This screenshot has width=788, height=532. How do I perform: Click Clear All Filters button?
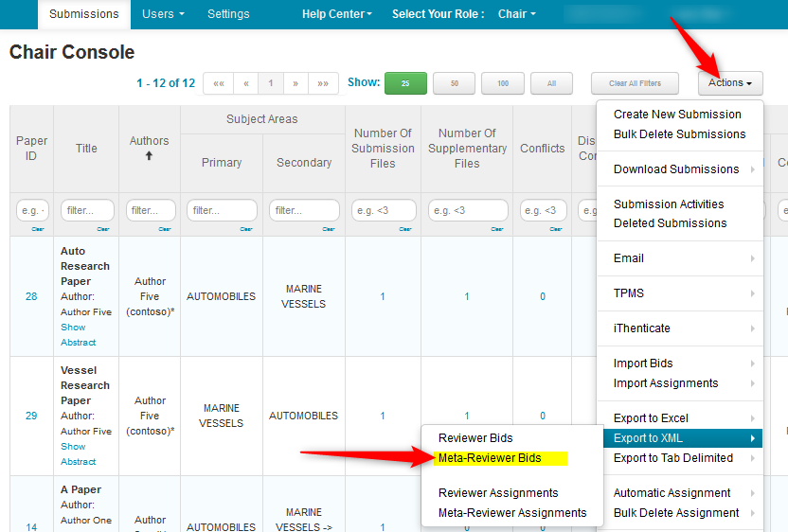tap(635, 83)
